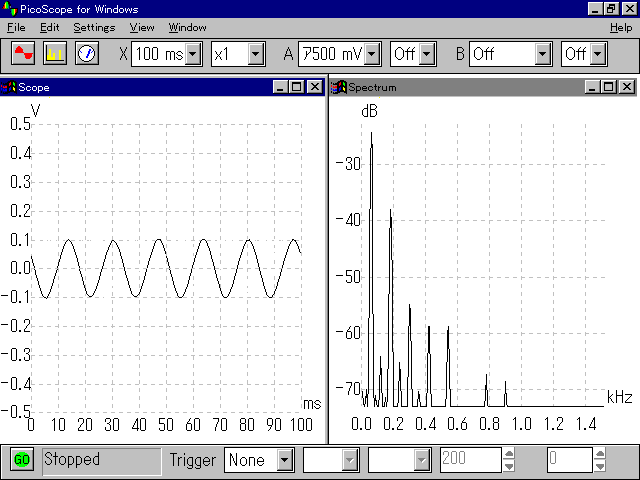Viewport: 640px width, 480px height.
Task: Open the Trigger mode dropdown showing None
Action: coord(285,460)
